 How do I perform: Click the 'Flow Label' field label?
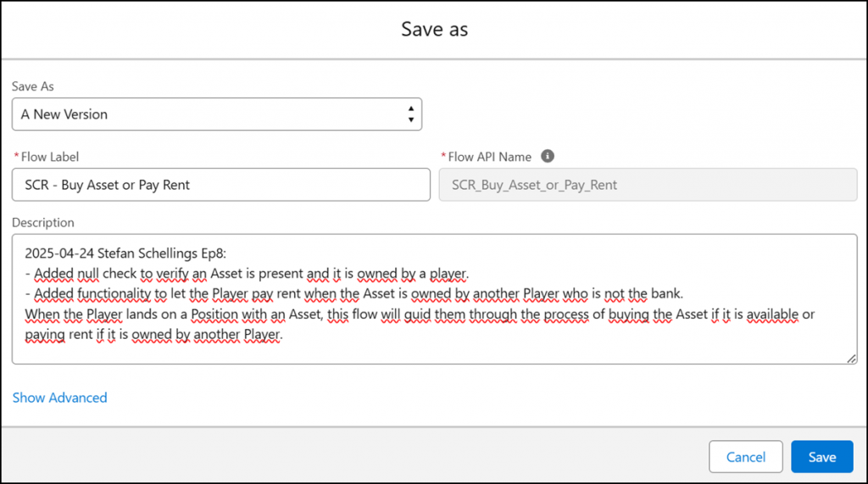pyautogui.click(x=50, y=157)
